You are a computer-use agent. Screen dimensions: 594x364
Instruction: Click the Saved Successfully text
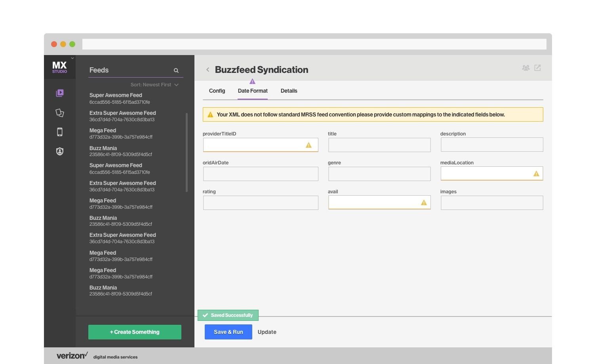pos(232,315)
